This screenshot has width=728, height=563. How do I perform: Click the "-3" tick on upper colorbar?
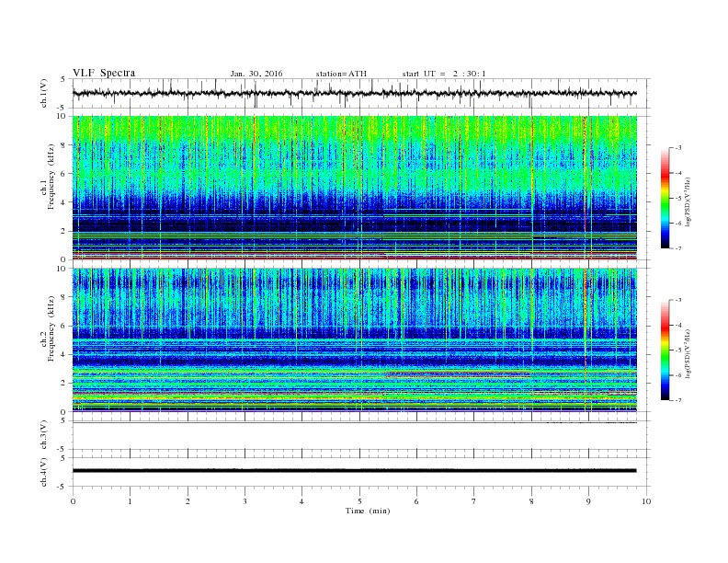coord(677,148)
